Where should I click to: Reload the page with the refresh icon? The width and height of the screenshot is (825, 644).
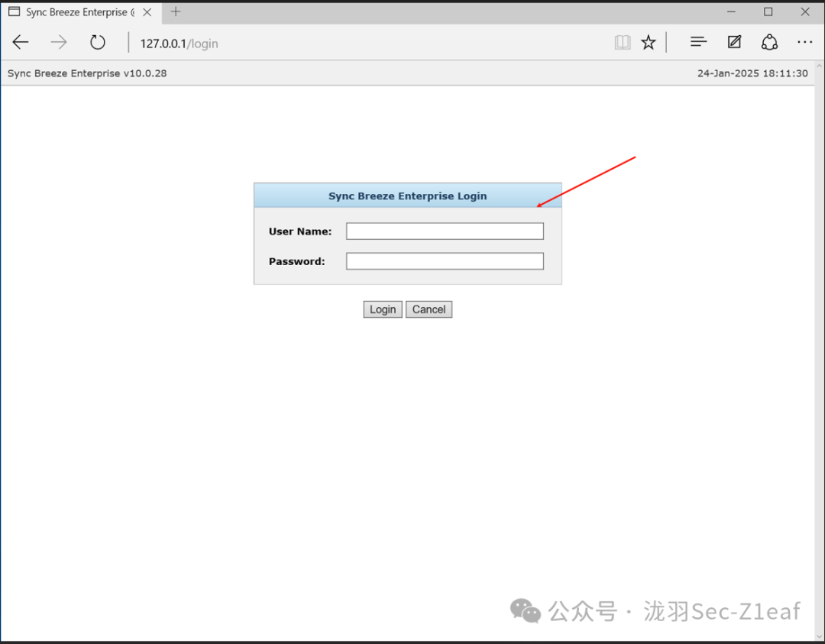pyautogui.click(x=97, y=42)
